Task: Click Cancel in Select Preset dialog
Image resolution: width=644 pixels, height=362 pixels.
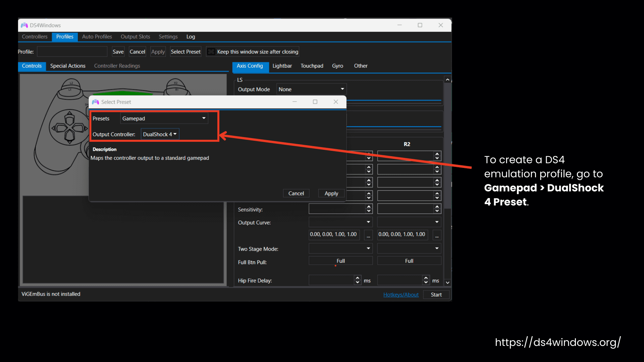Action: [296, 193]
